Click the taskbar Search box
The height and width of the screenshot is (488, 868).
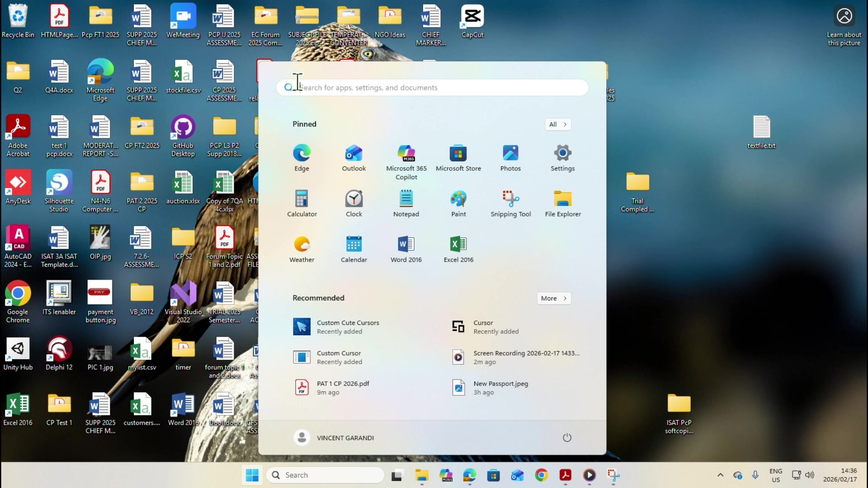coord(325,475)
